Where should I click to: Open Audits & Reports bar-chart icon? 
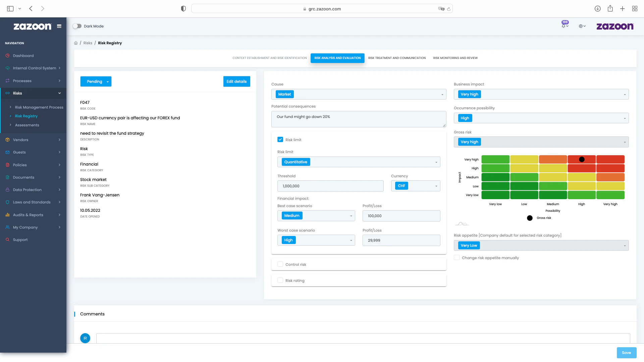tap(7, 215)
